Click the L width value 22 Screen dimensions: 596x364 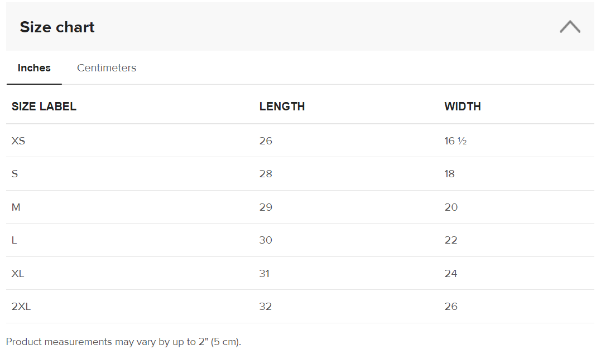click(451, 240)
